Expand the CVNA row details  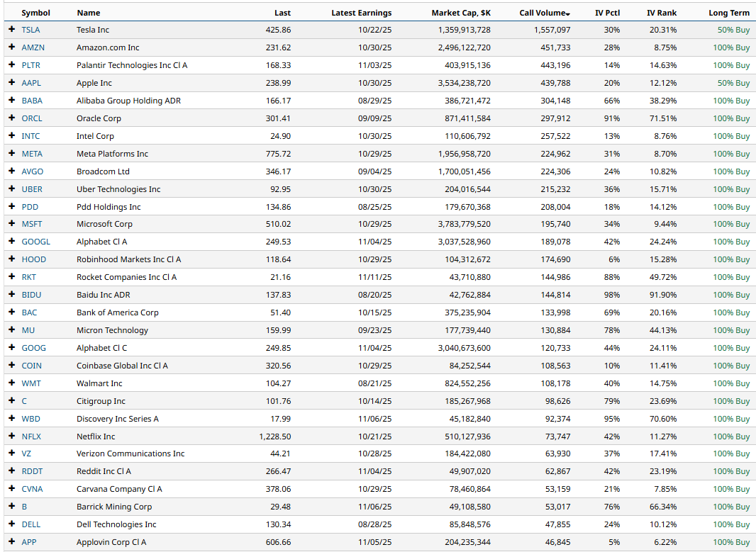pyautogui.click(x=12, y=489)
